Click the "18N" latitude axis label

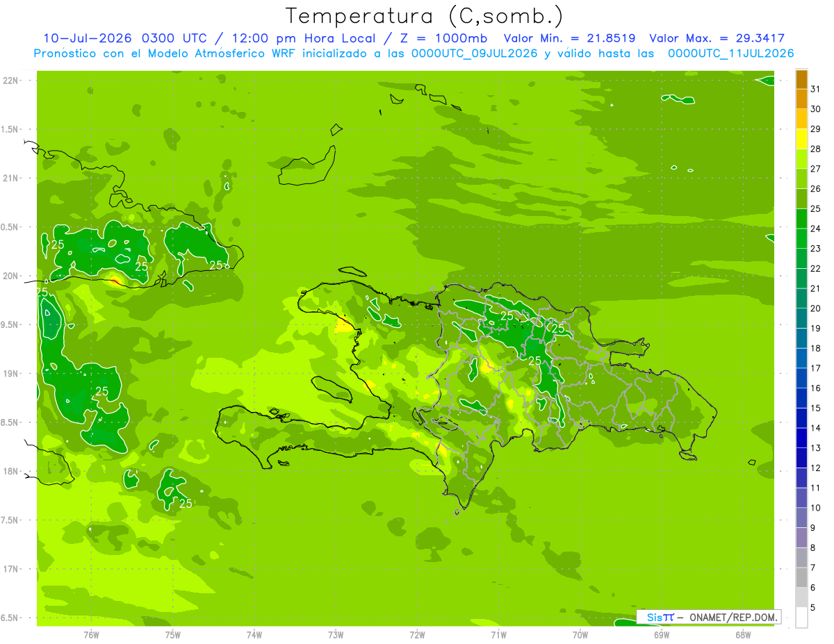(11, 472)
